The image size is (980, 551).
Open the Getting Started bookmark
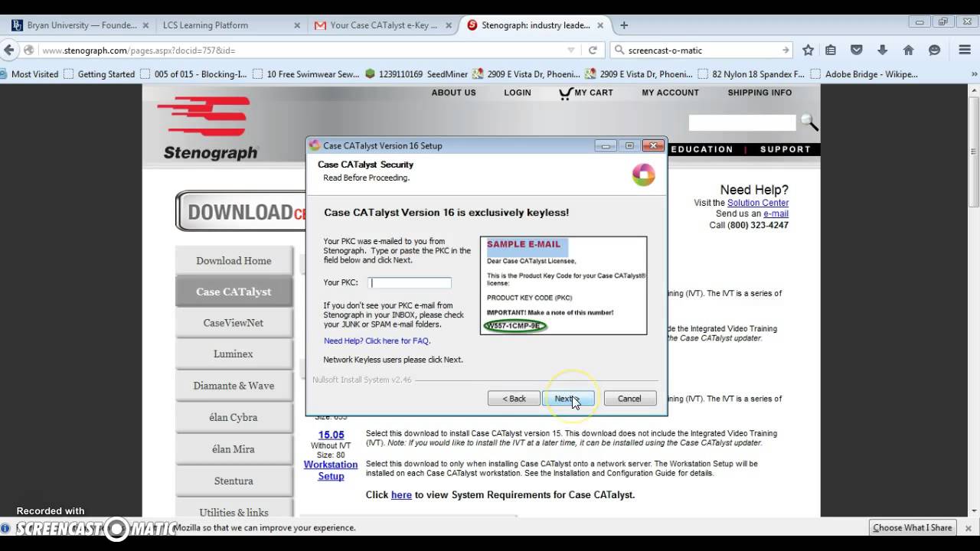(100, 74)
